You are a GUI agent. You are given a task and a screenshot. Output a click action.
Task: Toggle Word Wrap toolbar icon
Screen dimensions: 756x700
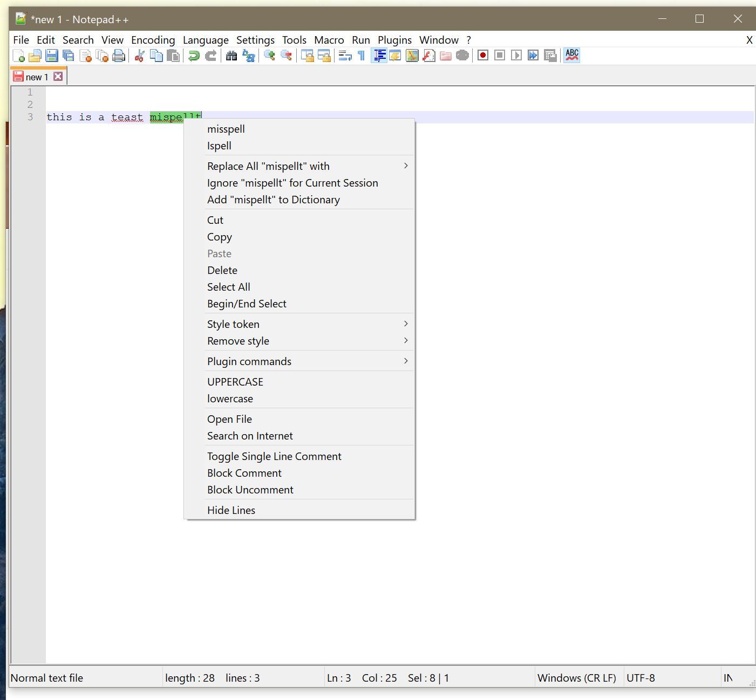pos(345,56)
